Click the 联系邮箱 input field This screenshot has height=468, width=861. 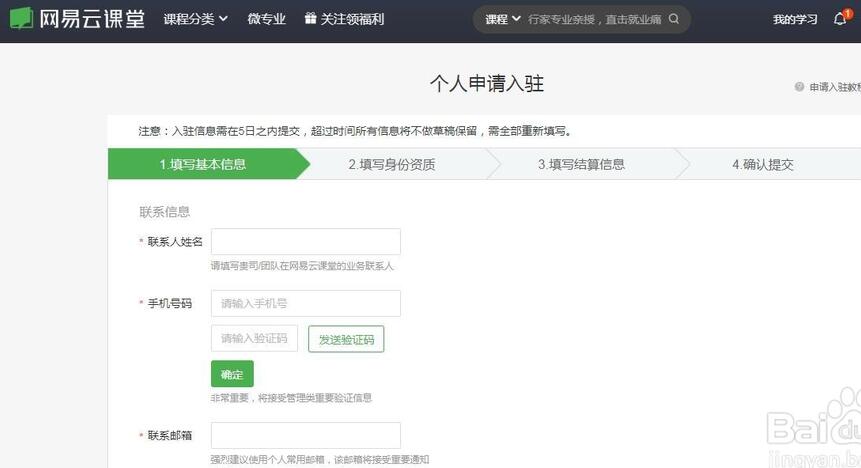click(x=306, y=436)
